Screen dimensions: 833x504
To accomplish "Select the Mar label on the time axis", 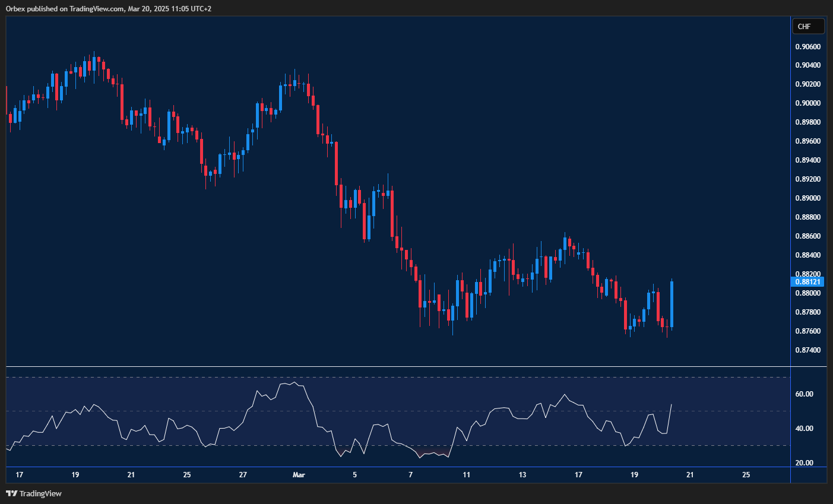I will pos(299,475).
